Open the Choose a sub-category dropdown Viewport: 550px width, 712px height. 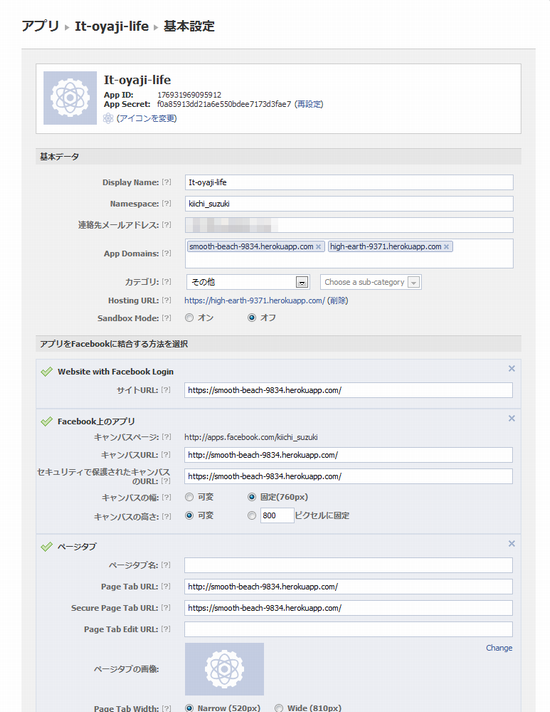coord(371,282)
